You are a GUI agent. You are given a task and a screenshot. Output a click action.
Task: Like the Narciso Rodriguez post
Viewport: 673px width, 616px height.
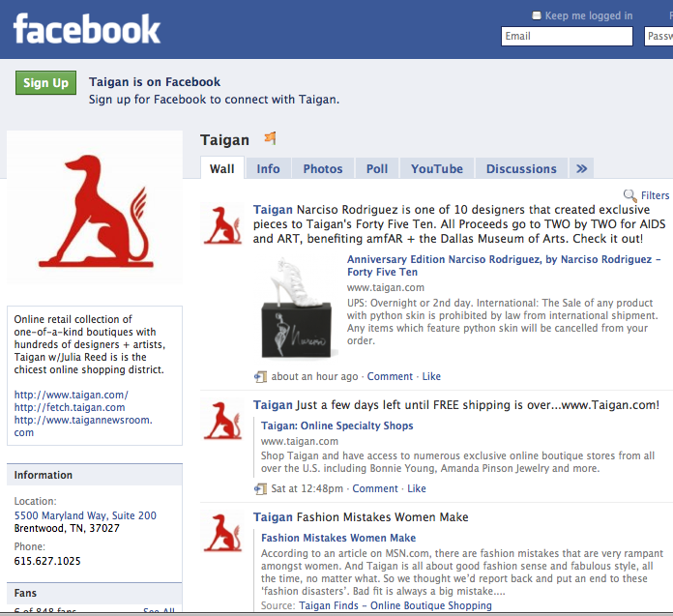431,376
